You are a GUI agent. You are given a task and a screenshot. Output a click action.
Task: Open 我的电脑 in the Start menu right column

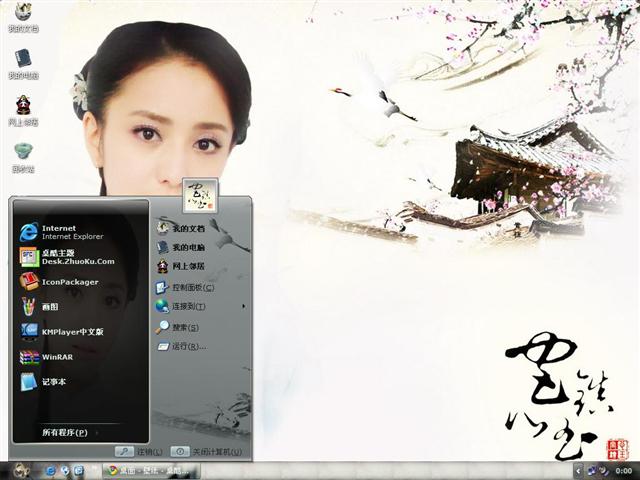[180, 247]
